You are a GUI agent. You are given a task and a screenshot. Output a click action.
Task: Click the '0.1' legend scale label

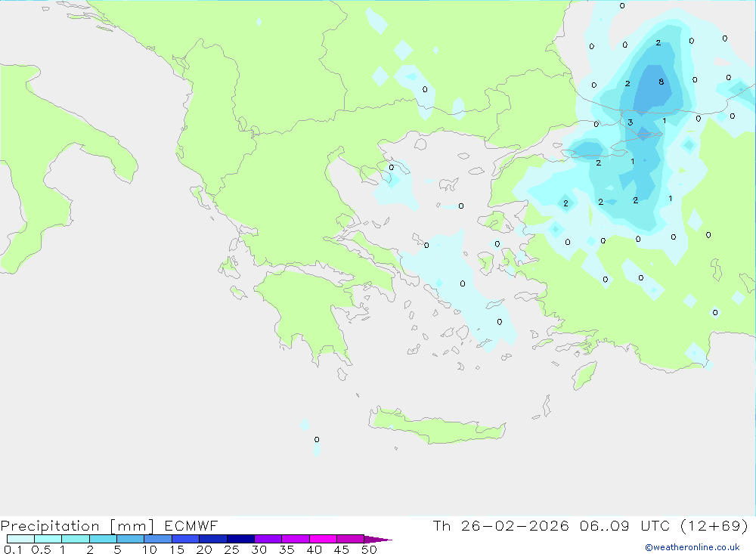pyautogui.click(x=13, y=549)
